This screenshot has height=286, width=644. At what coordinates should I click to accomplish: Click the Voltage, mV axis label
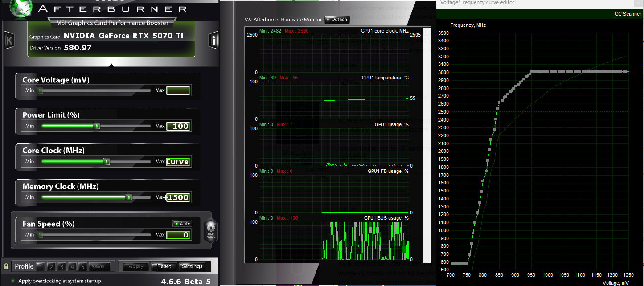point(615,283)
